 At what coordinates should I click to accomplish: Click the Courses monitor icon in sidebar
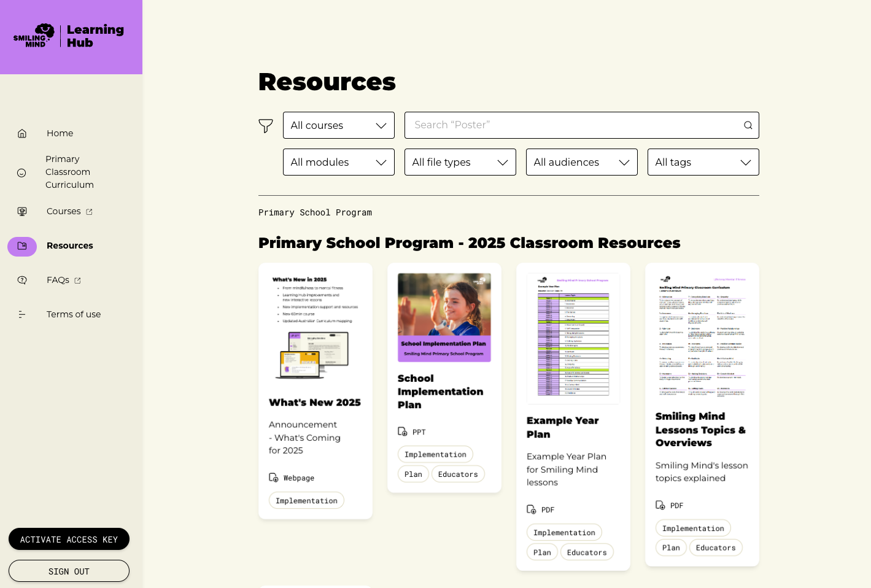(22, 211)
